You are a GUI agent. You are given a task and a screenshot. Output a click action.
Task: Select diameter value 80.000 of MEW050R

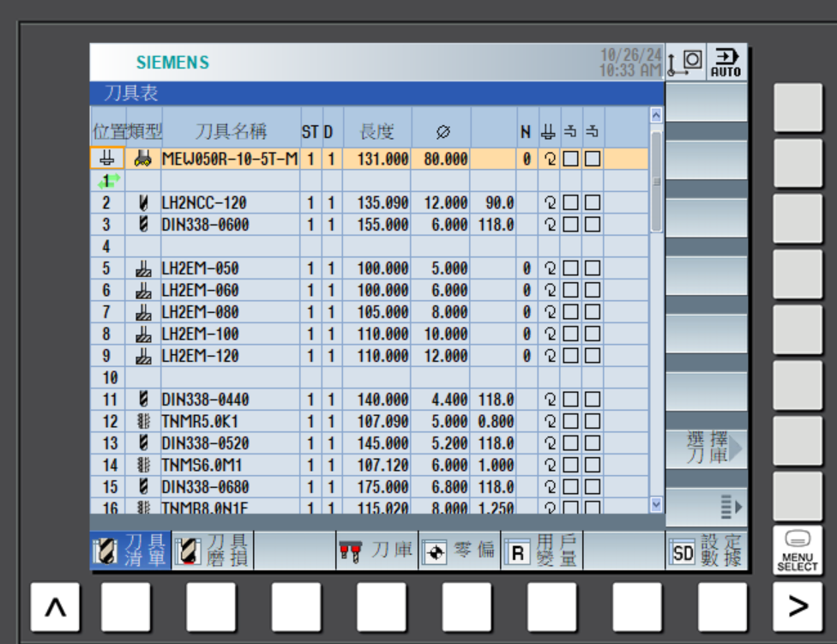446,159
